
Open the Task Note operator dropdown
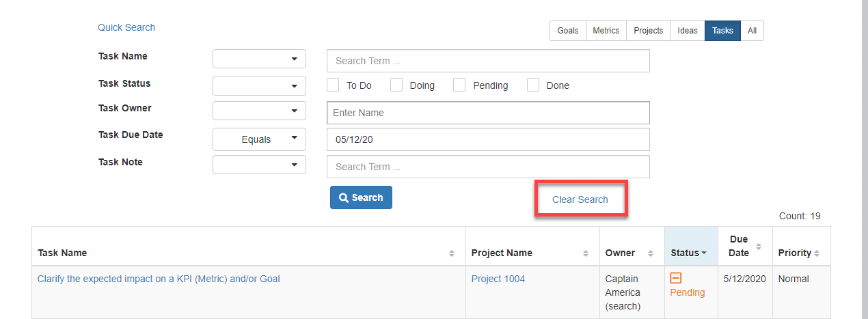click(259, 165)
